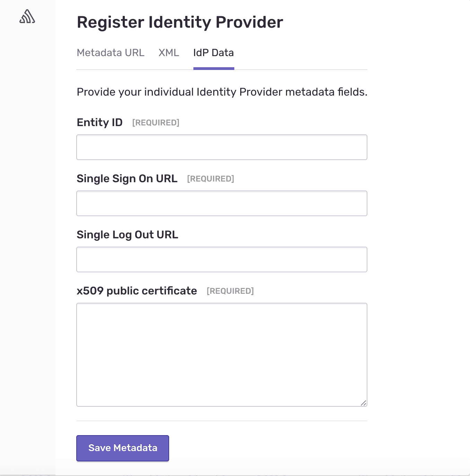Viewport: 470px width, 476px height.
Task: Click the REQUIRED tag beside x509 public certificate
Action: (x=230, y=291)
